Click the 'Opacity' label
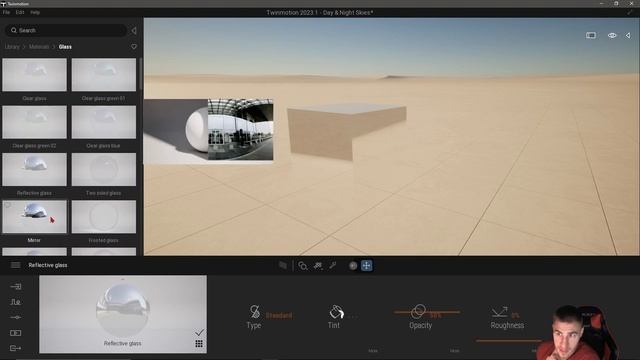640x360 pixels. click(420, 325)
